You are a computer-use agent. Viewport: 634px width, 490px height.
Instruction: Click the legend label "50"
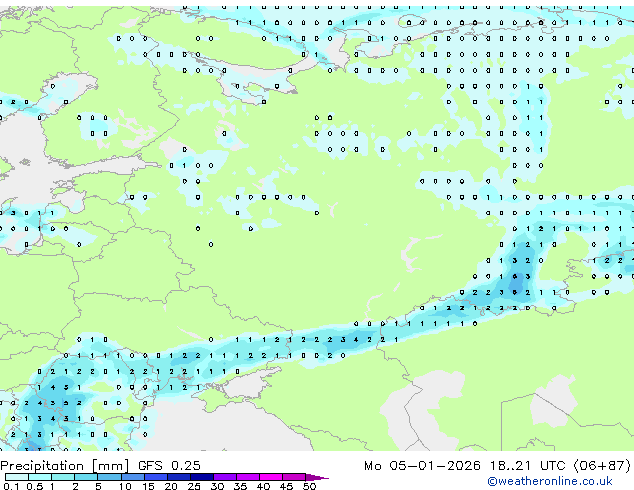coord(310,486)
